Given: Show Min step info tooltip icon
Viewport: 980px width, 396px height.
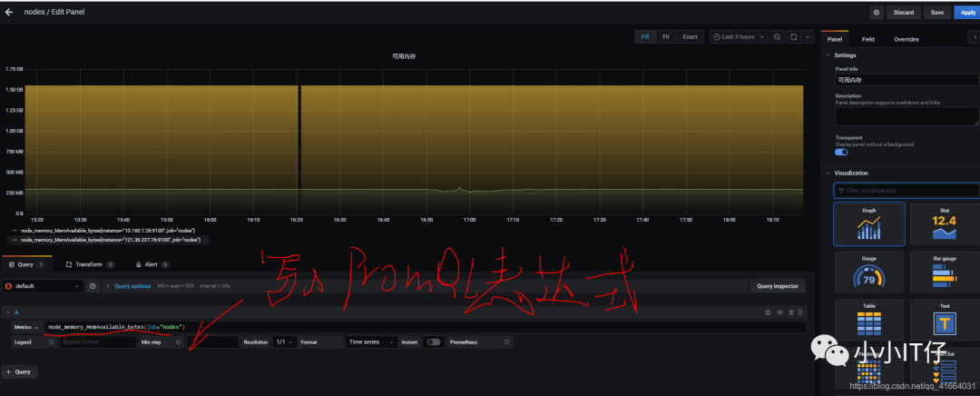Looking at the screenshot, I should [x=179, y=342].
